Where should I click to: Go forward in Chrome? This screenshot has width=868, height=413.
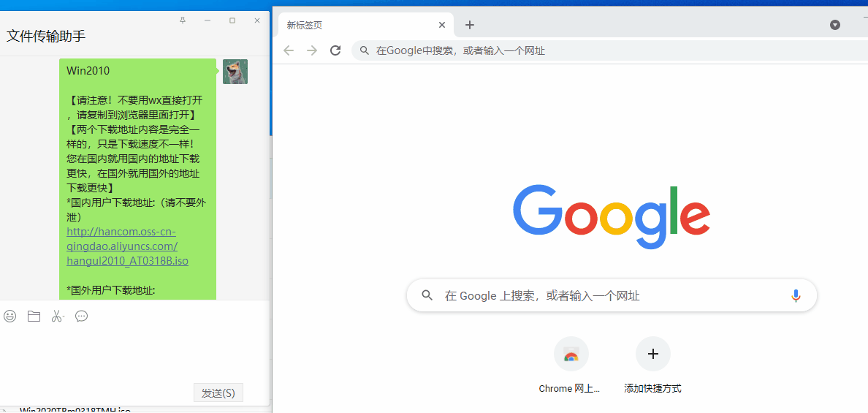coord(312,50)
